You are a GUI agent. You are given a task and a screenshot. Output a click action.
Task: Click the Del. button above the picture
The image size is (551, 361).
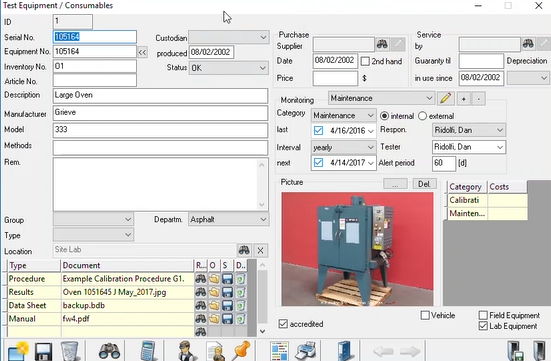coord(424,184)
